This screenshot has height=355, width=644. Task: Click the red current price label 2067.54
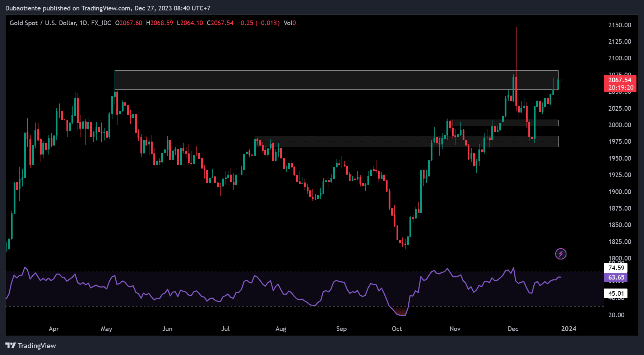coord(620,80)
